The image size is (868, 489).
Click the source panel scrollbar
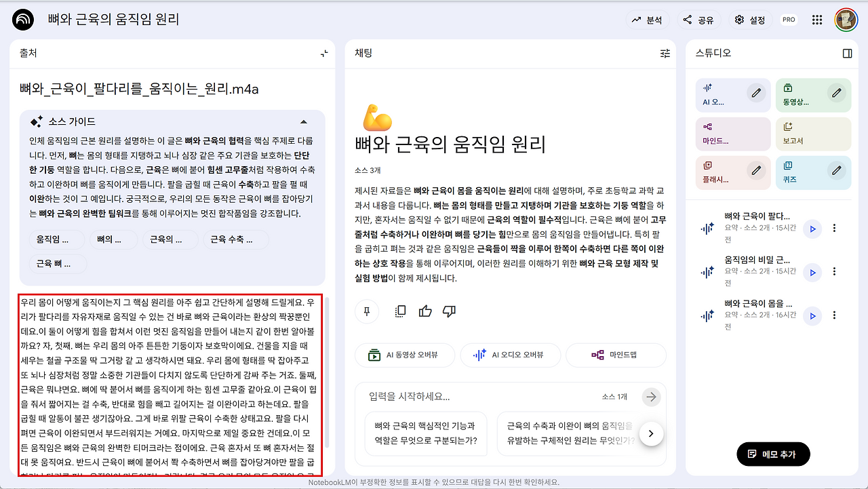click(x=328, y=372)
